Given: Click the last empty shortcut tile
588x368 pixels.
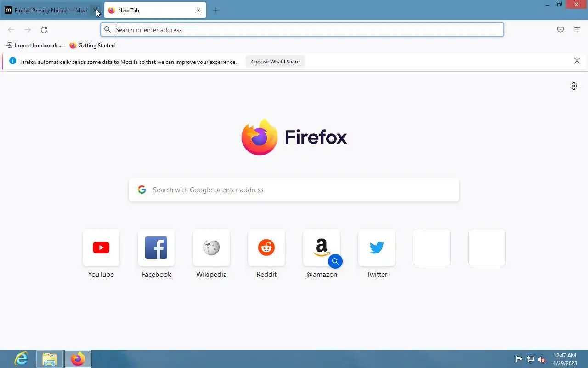Looking at the screenshot, I should click(487, 247).
